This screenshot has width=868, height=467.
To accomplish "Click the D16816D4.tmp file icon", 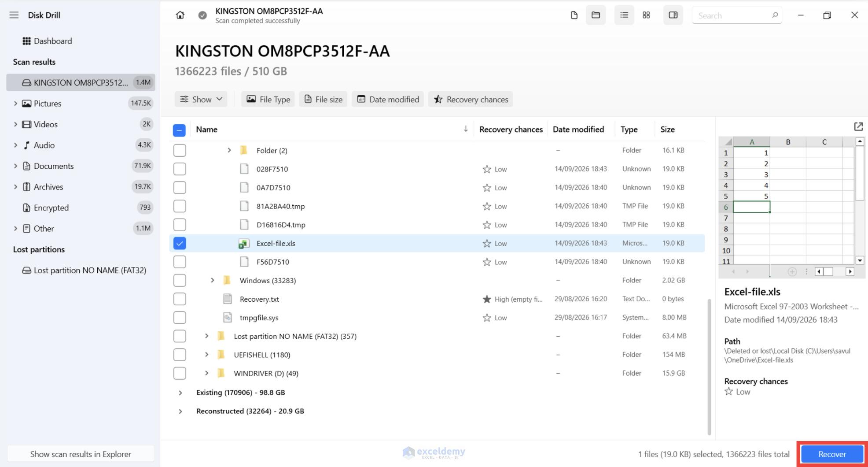I will click(x=244, y=225).
